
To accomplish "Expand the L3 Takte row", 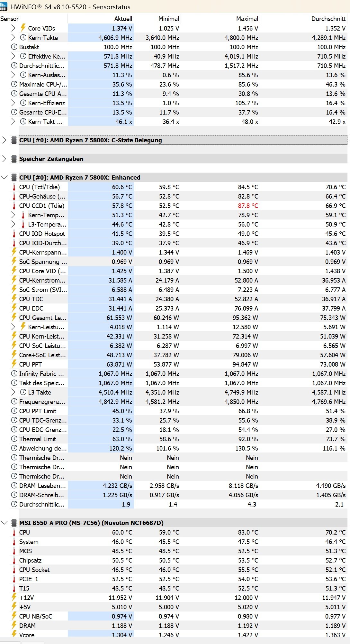I will [13, 392].
